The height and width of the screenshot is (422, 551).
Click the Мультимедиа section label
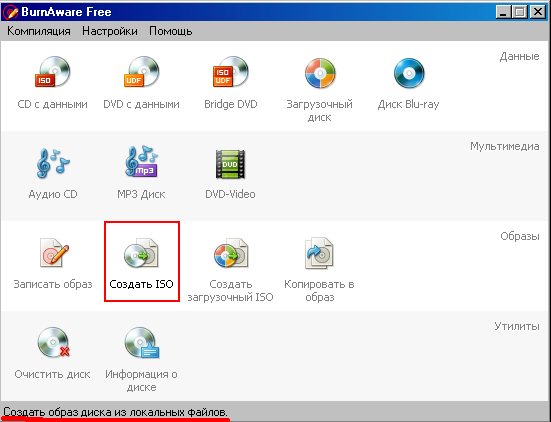[505, 147]
